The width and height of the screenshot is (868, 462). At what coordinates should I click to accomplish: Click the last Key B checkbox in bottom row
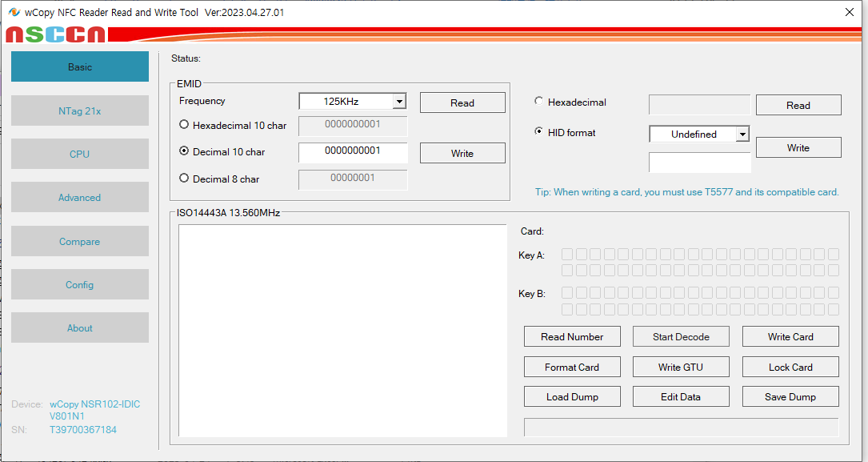[833, 309]
